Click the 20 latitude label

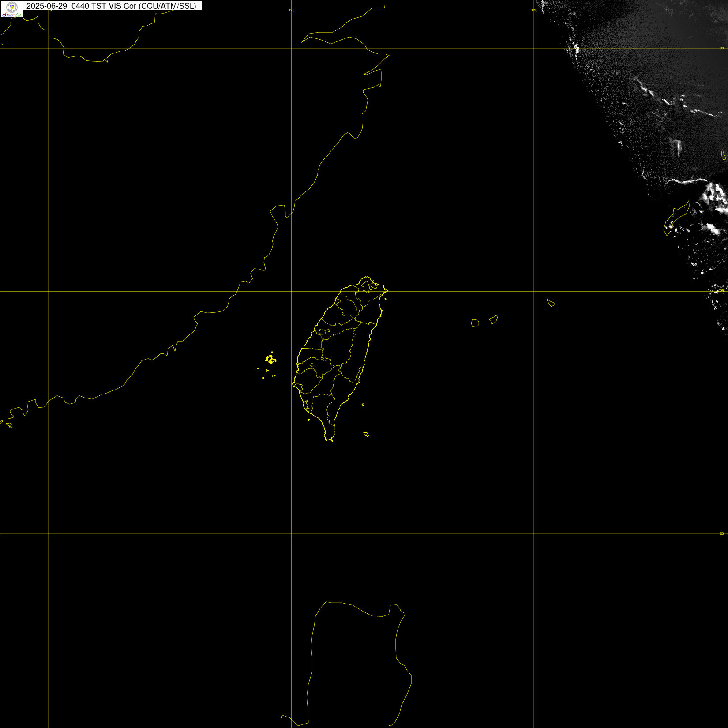pos(722,533)
